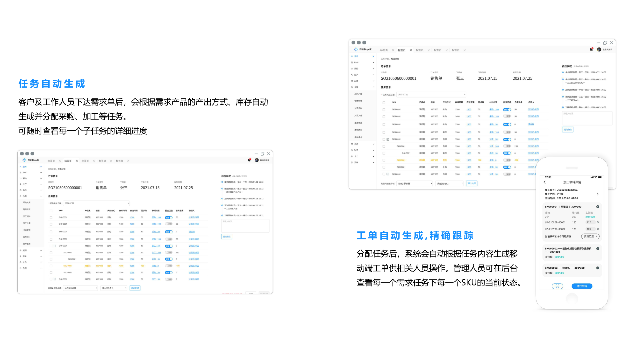Open order detail chevron beside 加工产线
The image size is (644, 362).
[x=598, y=194]
